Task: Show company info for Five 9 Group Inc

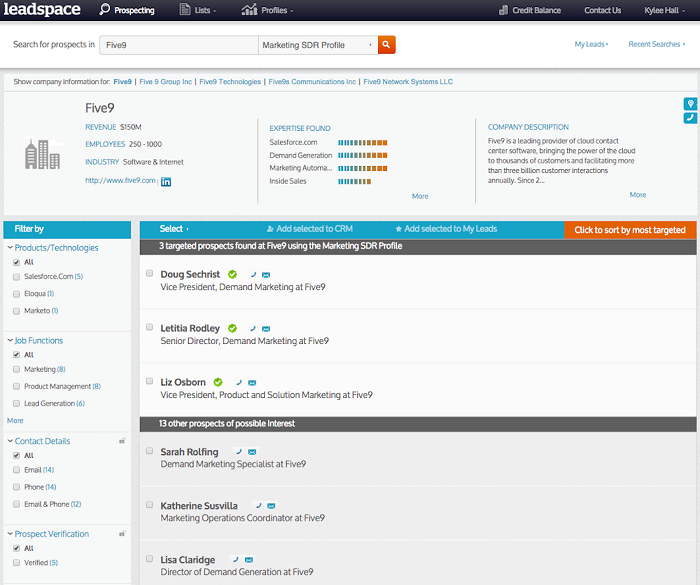Action: coord(166,82)
